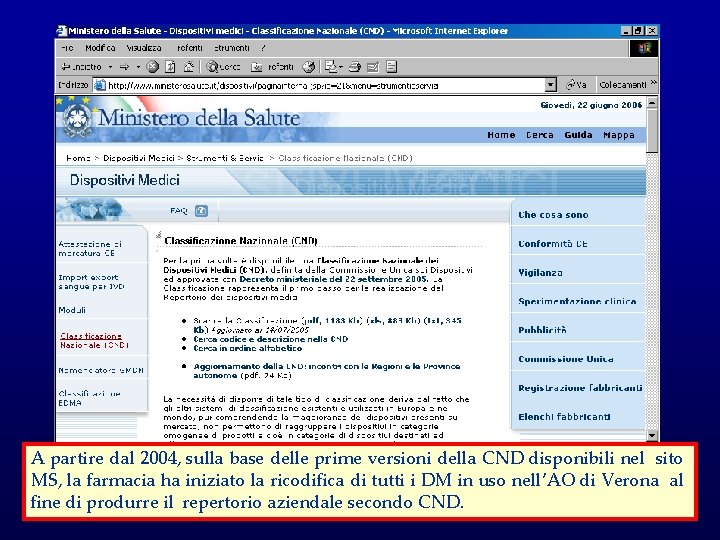Click the Home page icon in toolbar
This screenshot has height=540, width=720.
[188, 67]
